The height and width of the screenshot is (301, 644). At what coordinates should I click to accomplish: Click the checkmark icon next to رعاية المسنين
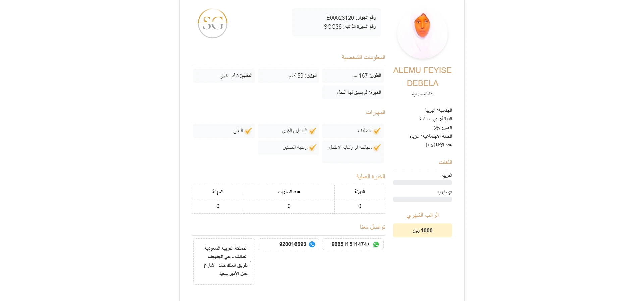pyautogui.click(x=313, y=148)
